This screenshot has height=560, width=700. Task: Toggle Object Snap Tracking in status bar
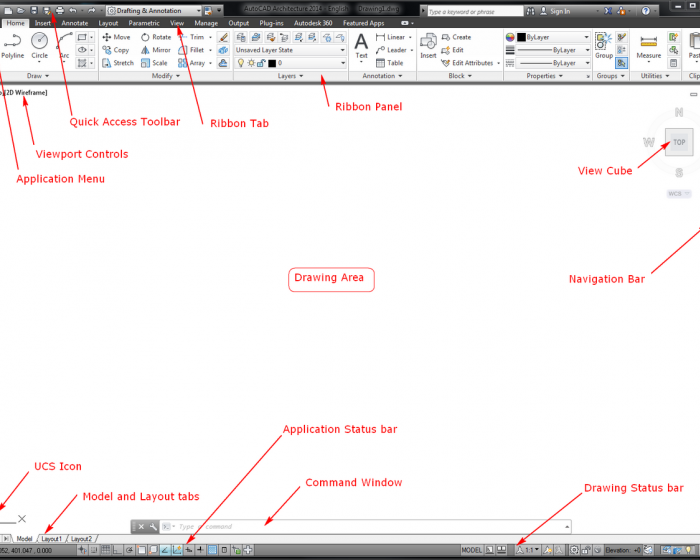click(x=165, y=550)
